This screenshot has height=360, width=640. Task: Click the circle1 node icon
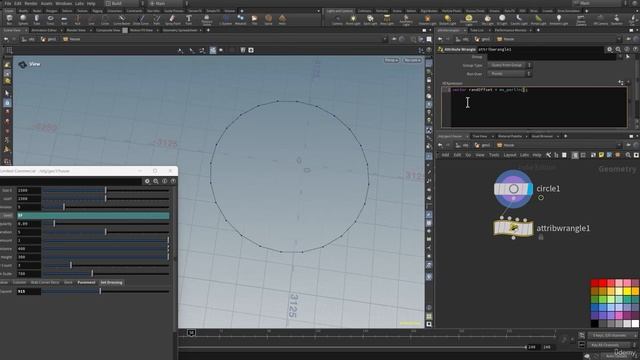513,189
